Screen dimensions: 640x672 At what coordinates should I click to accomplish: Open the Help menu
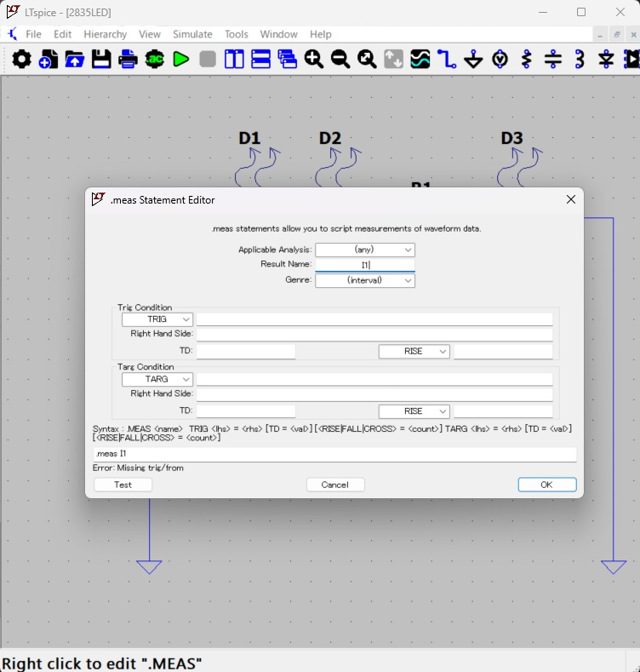(x=321, y=34)
